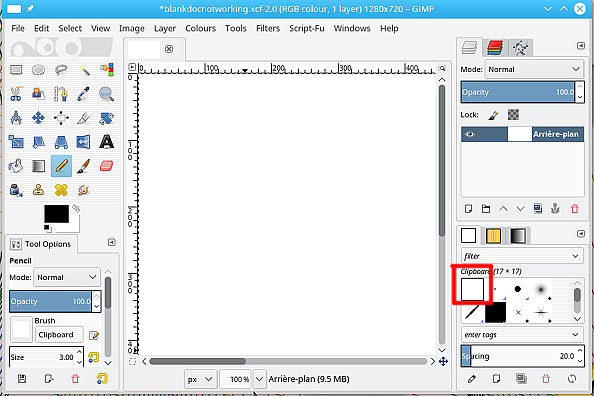Select the Ellipse Select tool

coord(38,70)
